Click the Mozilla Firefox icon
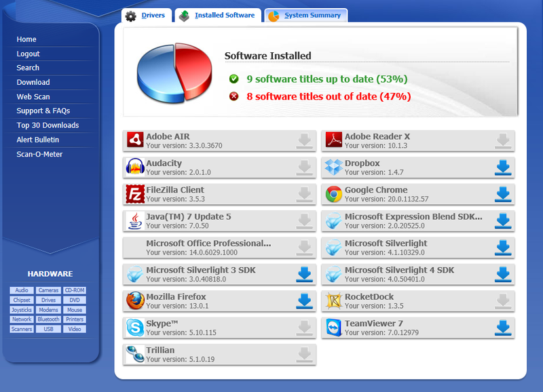This screenshot has width=543, height=392. (x=135, y=300)
